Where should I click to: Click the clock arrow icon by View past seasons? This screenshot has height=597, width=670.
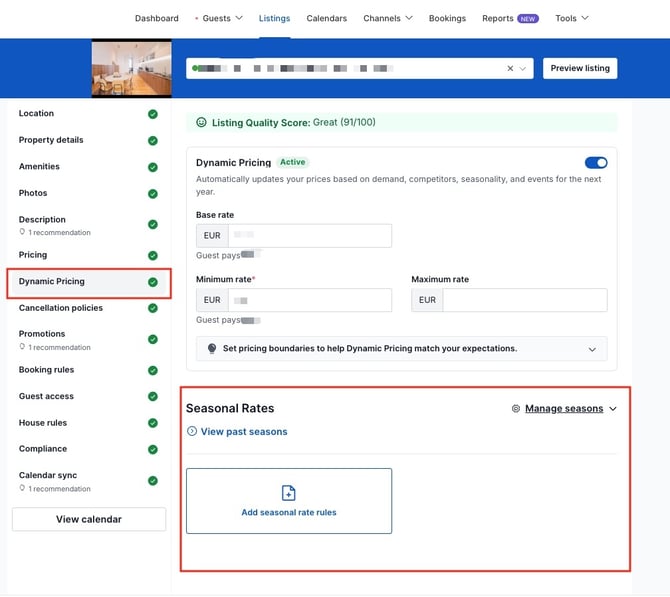tap(192, 431)
